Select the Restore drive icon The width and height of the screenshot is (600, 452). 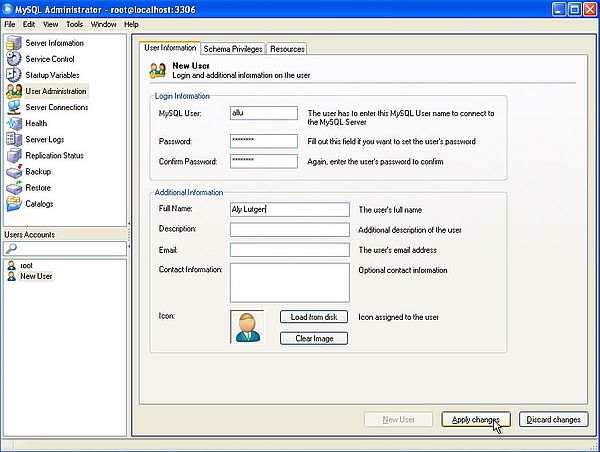pyautogui.click(x=14, y=188)
